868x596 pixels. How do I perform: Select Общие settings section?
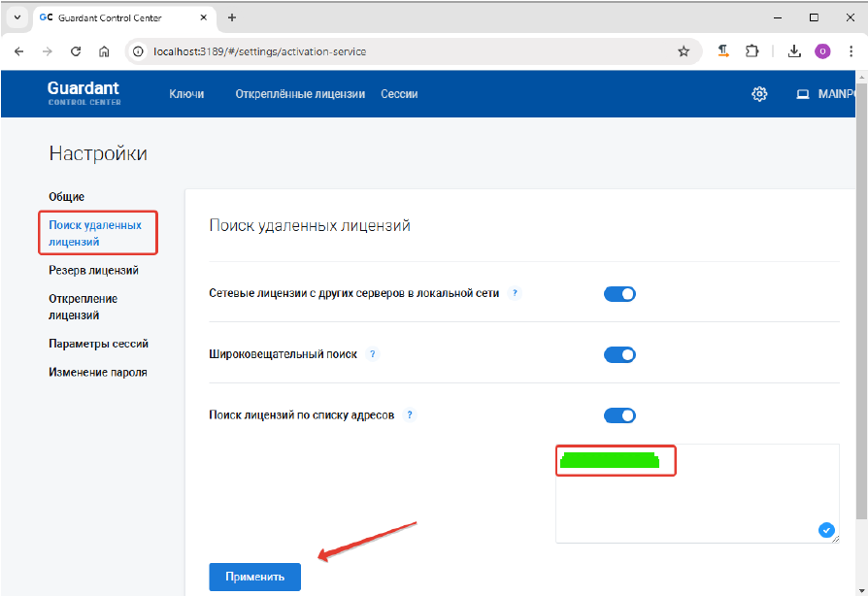tap(66, 197)
